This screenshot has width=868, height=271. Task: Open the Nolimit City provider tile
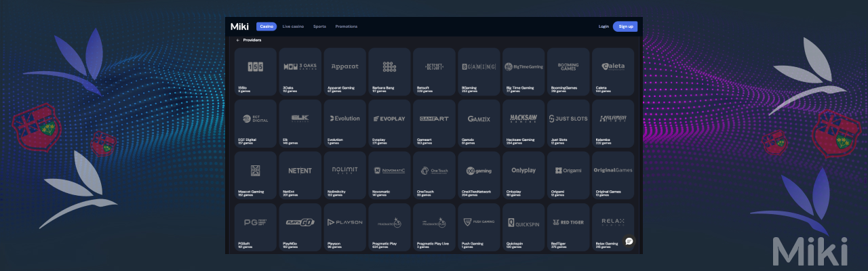344,175
